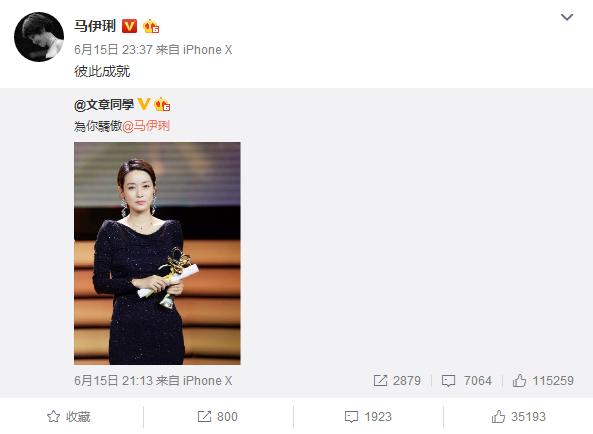Repost this post using the 800 button
593x434 pixels.
218,417
